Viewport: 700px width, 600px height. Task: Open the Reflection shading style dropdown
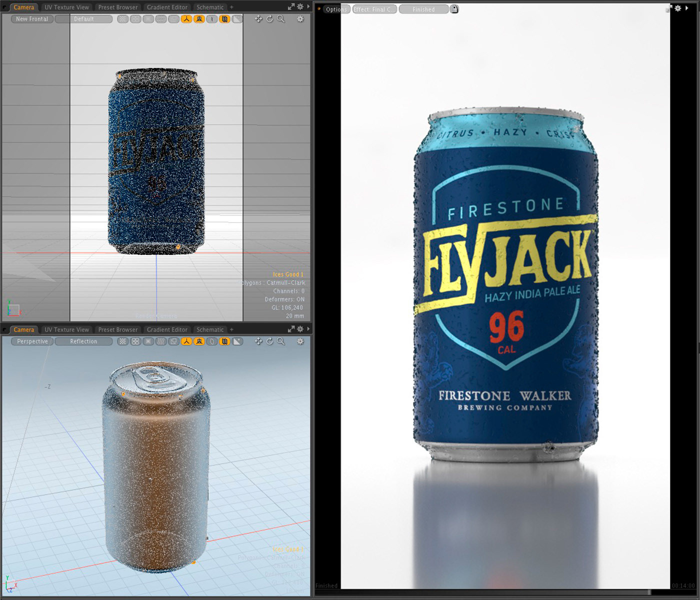pyautogui.click(x=83, y=341)
